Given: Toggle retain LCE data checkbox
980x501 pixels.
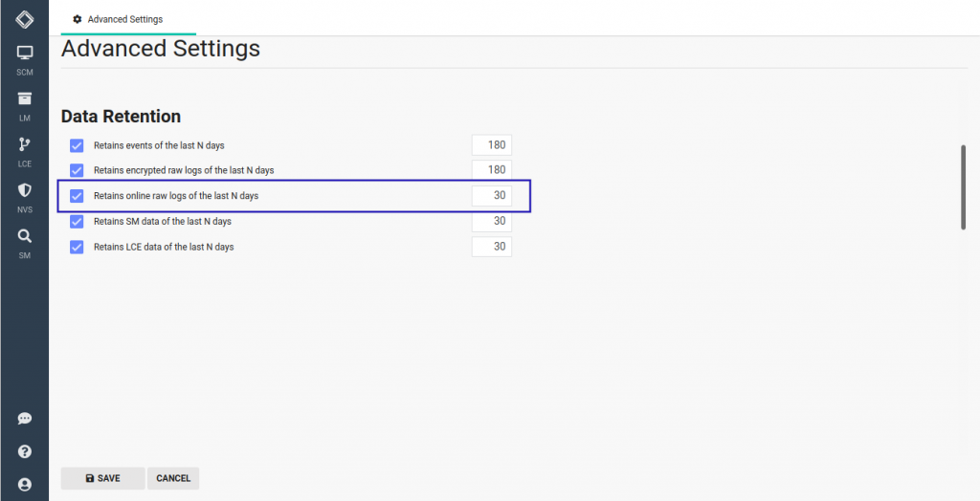Looking at the screenshot, I should pos(77,247).
